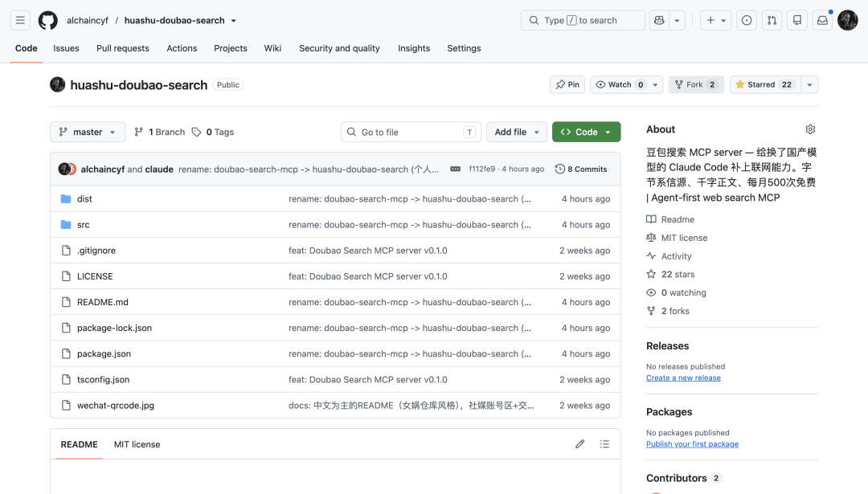The height and width of the screenshot is (494, 868).
Task: Open the master branch dropdown
Action: pyautogui.click(x=88, y=133)
